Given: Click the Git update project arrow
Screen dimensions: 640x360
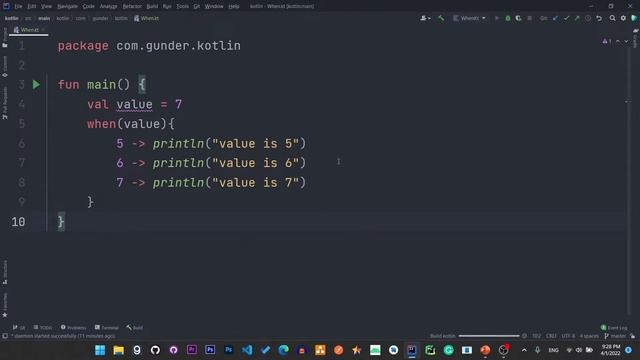Looking at the screenshot, I should coord(555,18).
